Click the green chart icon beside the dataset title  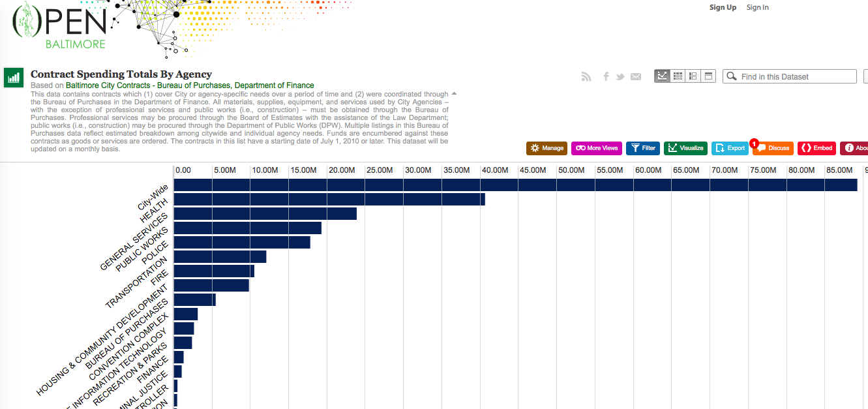pos(14,78)
